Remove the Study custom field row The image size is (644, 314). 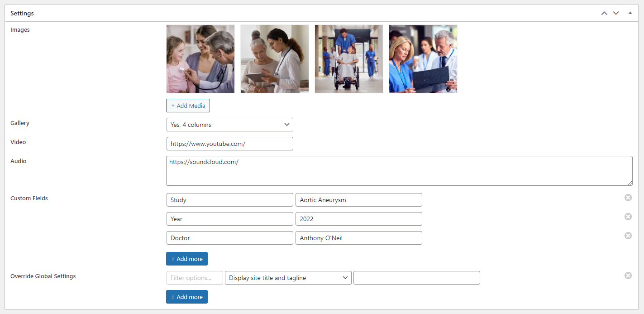pyautogui.click(x=628, y=198)
